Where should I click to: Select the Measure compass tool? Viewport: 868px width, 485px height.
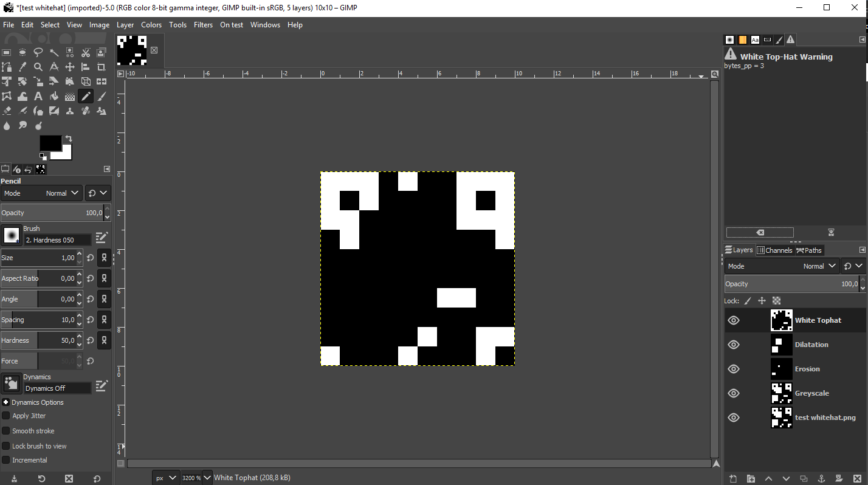pos(54,67)
